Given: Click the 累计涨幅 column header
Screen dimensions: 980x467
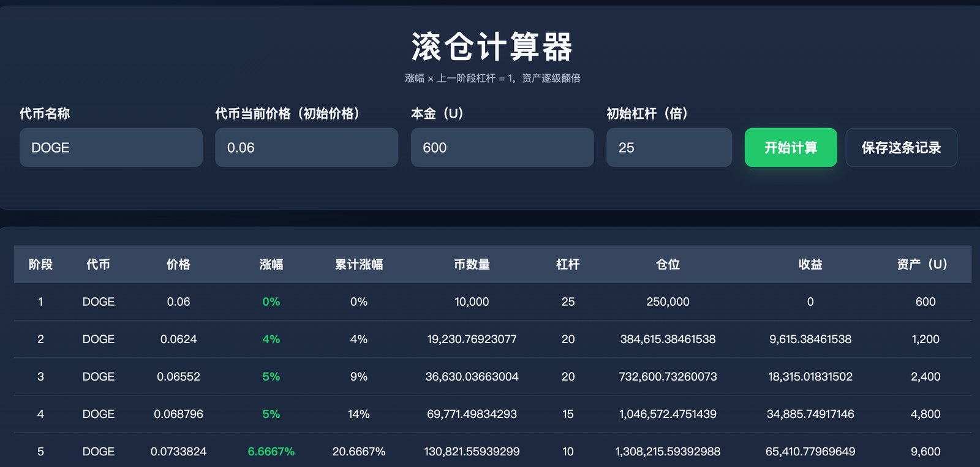Looking at the screenshot, I should 358,264.
